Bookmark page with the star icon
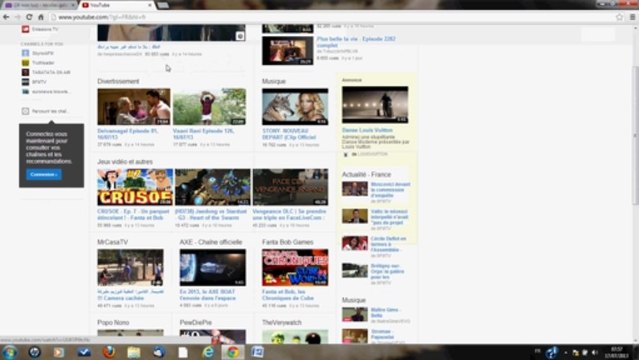The height and width of the screenshot is (360, 639). coord(619,17)
